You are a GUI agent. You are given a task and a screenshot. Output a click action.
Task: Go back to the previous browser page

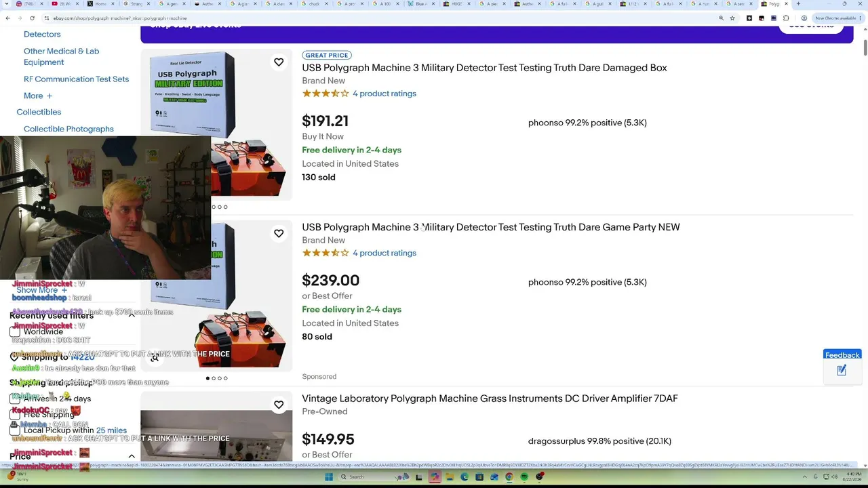pyautogui.click(x=7, y=18)
